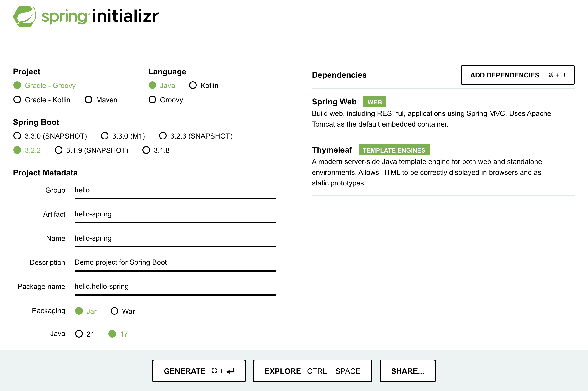Switch packaging to War

tap(114, 311)
